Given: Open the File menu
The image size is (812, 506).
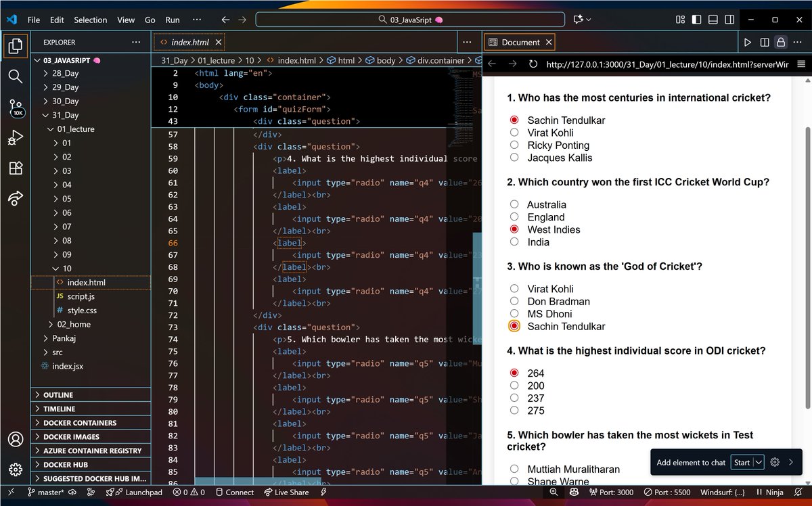Looking at the screenshot, I should (x=34, y=20).
